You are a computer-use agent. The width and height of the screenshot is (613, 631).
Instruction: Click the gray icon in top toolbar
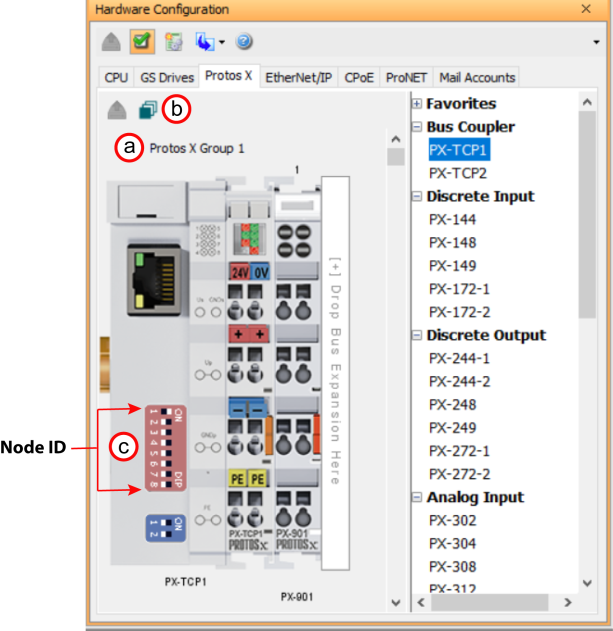click(113, 42)
